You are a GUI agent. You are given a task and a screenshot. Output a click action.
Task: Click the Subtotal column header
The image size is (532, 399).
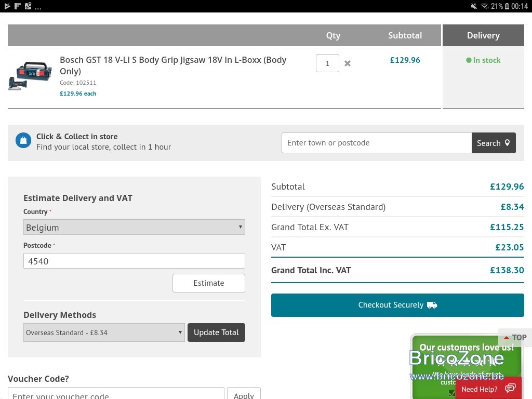pyautogui.click(x=405, y=35)
